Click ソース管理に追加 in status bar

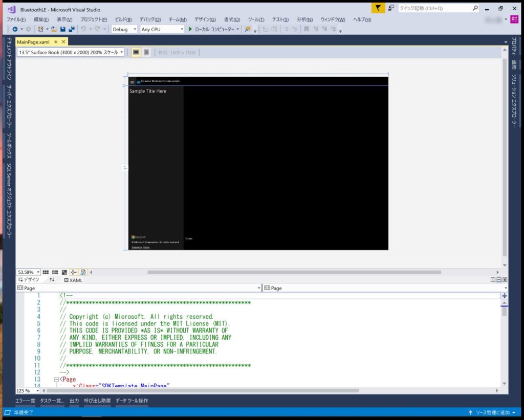coord(493,412)
